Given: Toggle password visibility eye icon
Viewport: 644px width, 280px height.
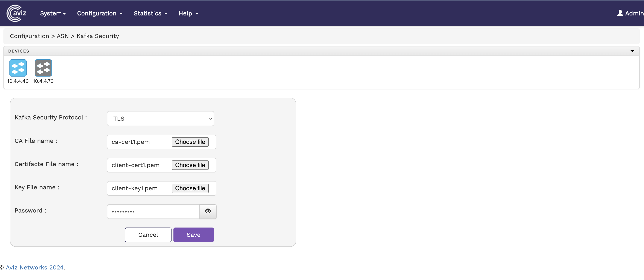Looking at the screenshot, I should click(x=208, y=211).
